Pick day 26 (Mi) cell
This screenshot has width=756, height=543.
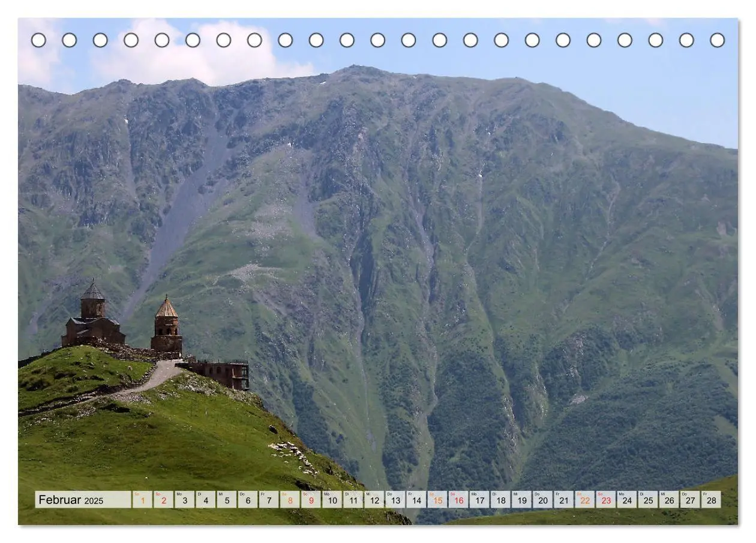[669, 500]
